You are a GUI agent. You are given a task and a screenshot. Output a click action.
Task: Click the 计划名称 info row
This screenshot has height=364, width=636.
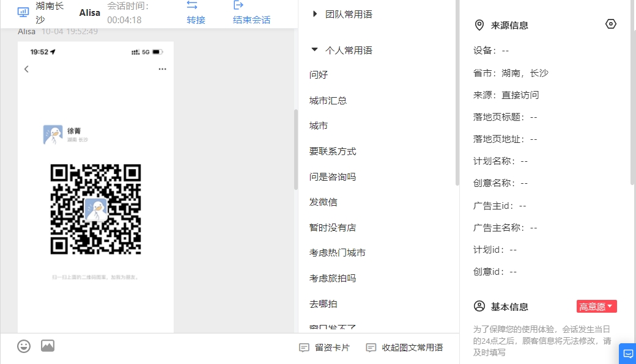(500, 161)
